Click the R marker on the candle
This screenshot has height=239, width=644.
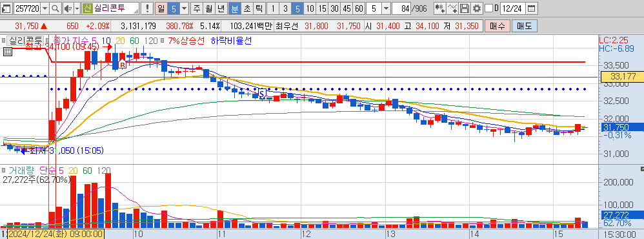pos(123,65)
